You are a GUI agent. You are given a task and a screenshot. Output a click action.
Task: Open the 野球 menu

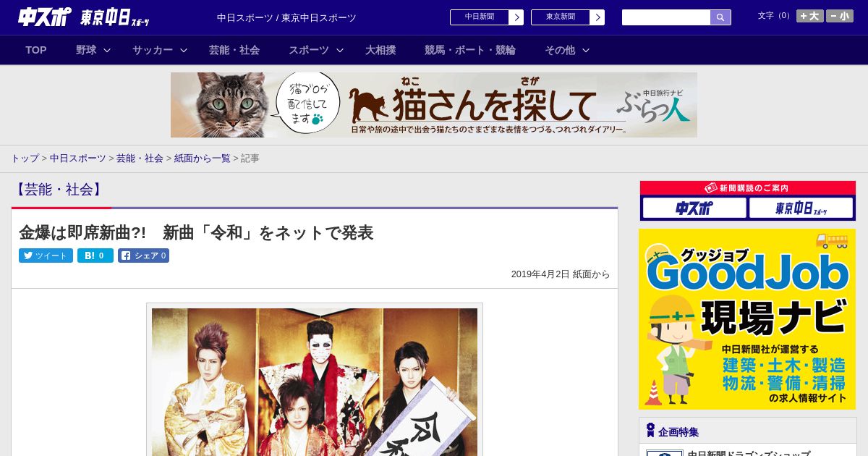pyautogui.click(x=86, y=50)
